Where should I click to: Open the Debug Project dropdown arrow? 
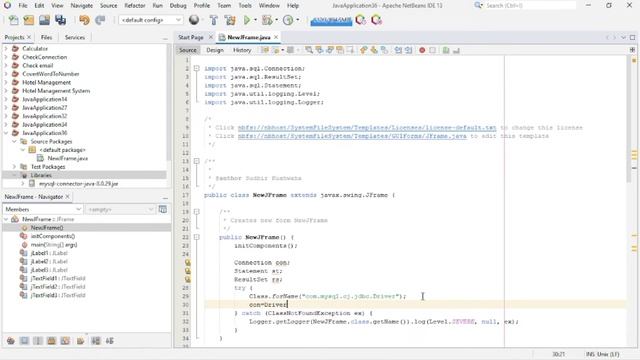(276, 20)
